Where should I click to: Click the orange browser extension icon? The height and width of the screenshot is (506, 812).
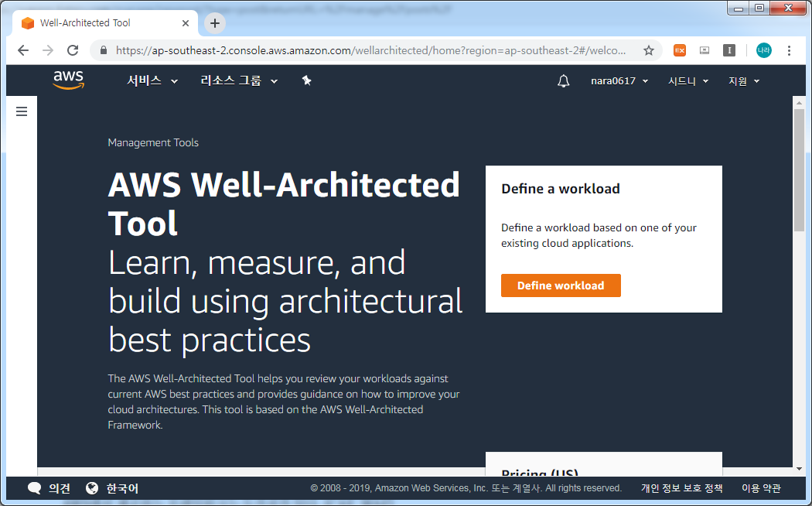coord(680,50)
